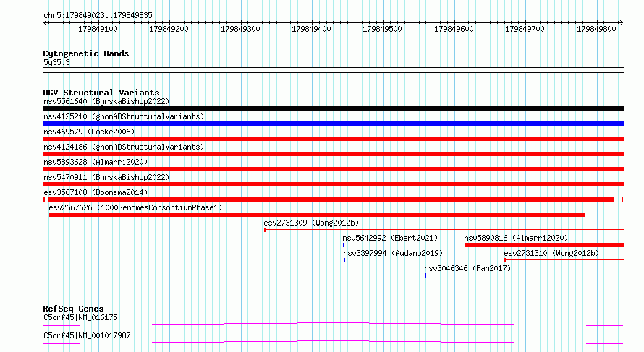Click the nsv5561640 (ByrskaBishop2022) variant label

(106, 101)
